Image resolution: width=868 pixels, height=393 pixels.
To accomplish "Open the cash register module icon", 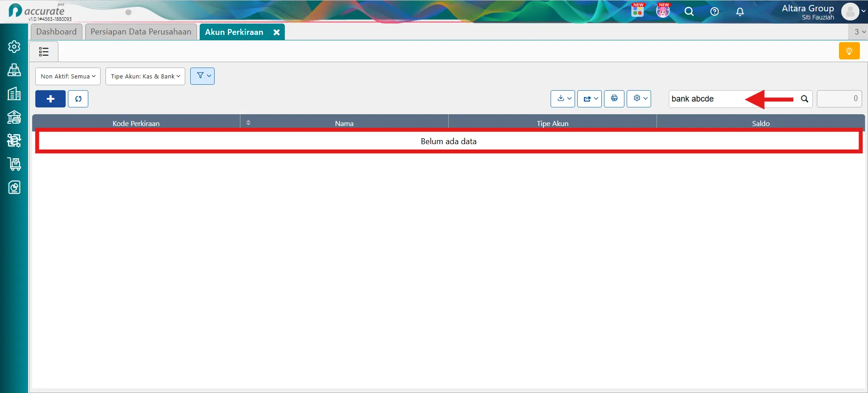I will (x=14, y=70).
